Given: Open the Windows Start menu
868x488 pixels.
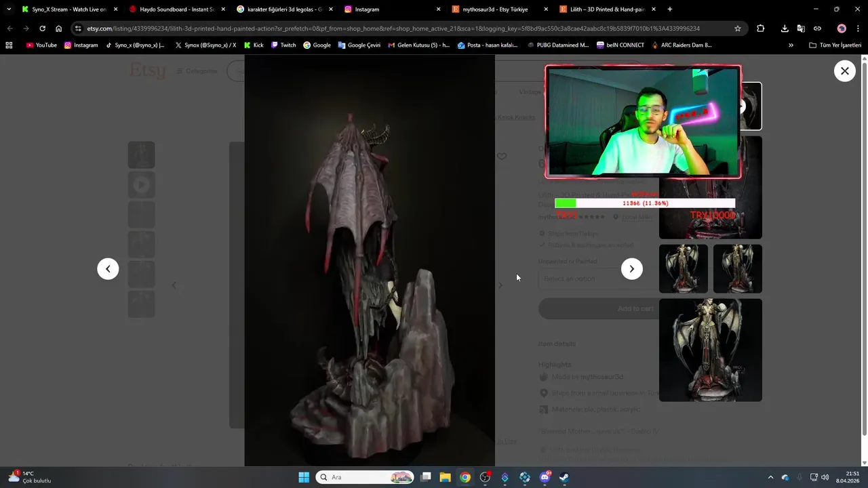Looking at the screenshot, I should click(304, 477).
